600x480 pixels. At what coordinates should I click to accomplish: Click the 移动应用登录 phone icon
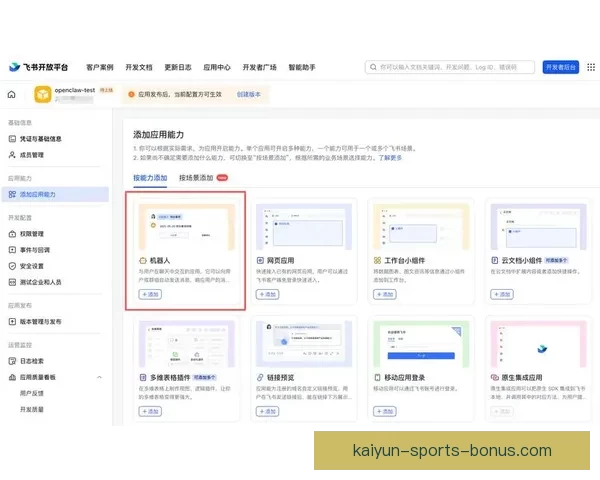377,377
